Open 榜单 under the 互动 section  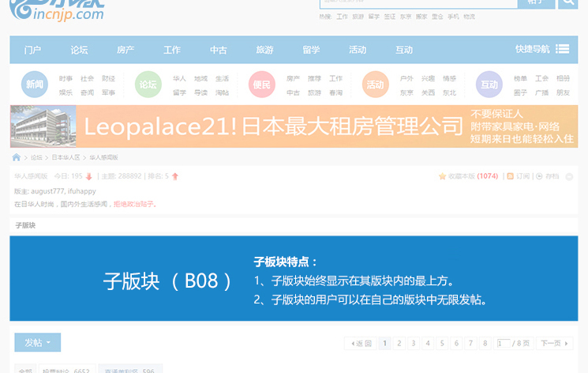tap(520, 78)
